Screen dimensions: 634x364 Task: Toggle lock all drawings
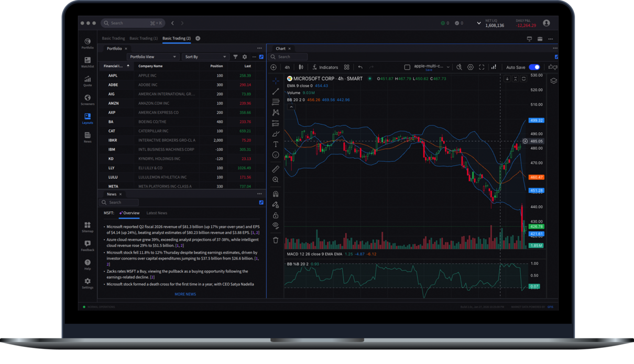[276, 215]
